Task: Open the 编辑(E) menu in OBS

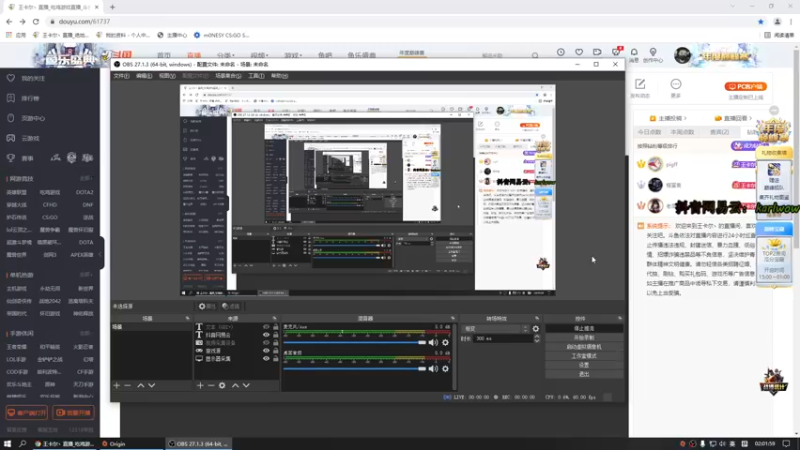Action: (x=144, y=76)
